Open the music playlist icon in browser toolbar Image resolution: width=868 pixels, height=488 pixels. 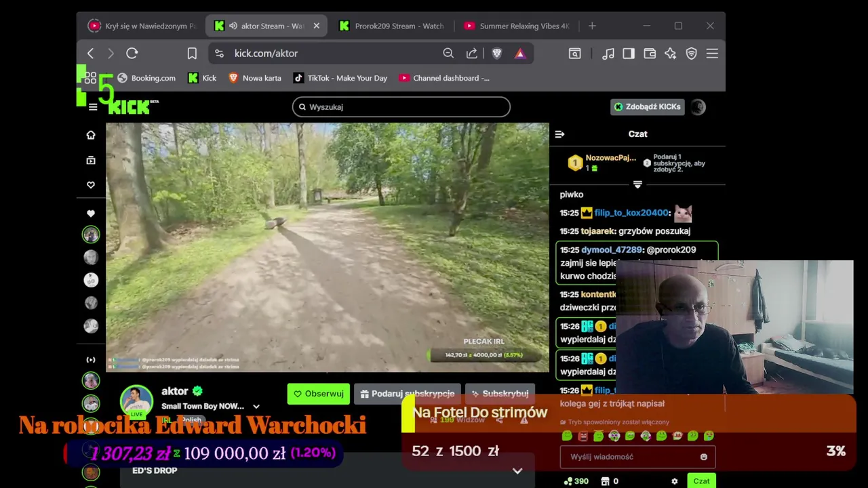point(608,53)
